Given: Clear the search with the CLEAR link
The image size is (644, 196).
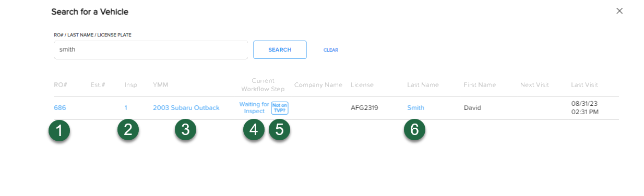Looking at the screenshot, I should point(331,51).
